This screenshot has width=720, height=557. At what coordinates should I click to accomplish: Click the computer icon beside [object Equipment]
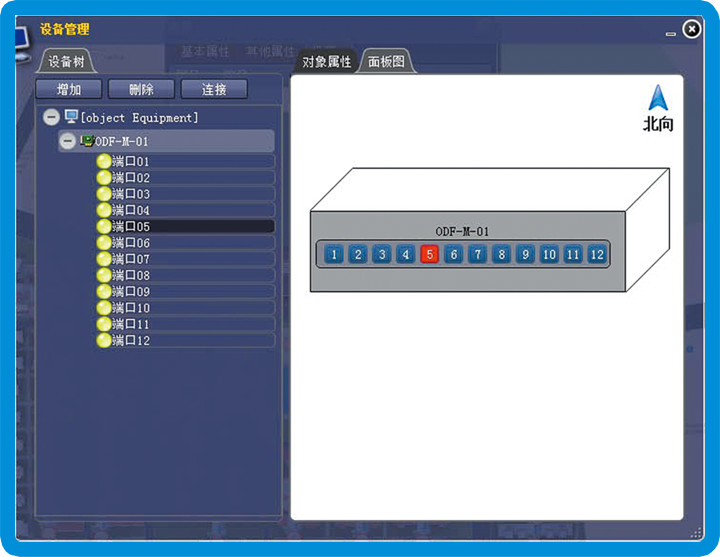point(71,116)
